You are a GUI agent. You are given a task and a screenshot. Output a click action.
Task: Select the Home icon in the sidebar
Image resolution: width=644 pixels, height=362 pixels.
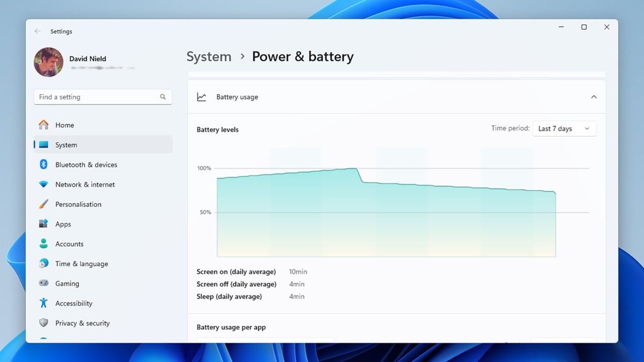(44, 125)
